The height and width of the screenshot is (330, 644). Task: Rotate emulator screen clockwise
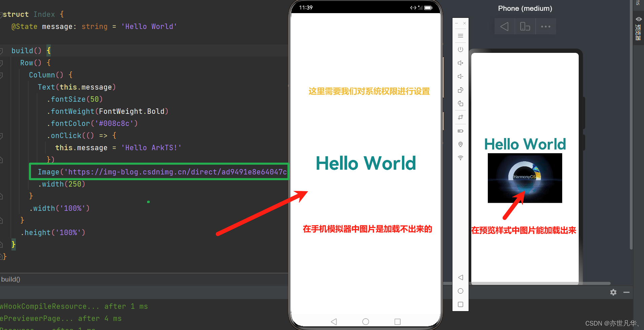click(x=461, y=90)
